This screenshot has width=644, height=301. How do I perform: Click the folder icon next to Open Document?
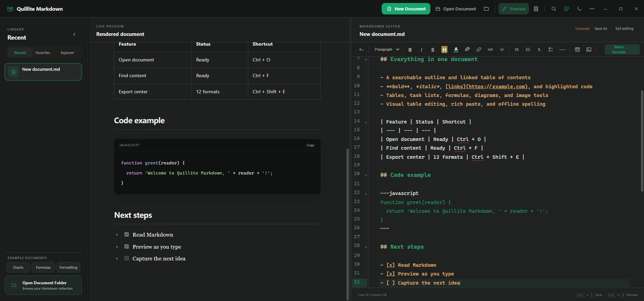click(x=486, y=9)
